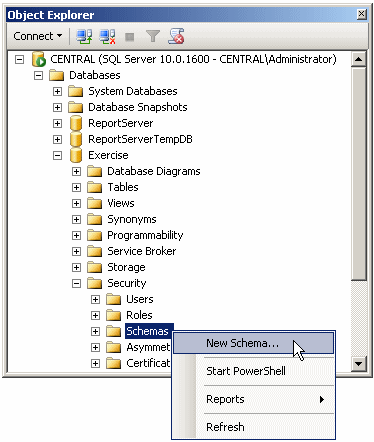The image size is (374, 442).
Task: Click the scrollbar up arrow
Action: pyautogui.click(x=359, y=59)
